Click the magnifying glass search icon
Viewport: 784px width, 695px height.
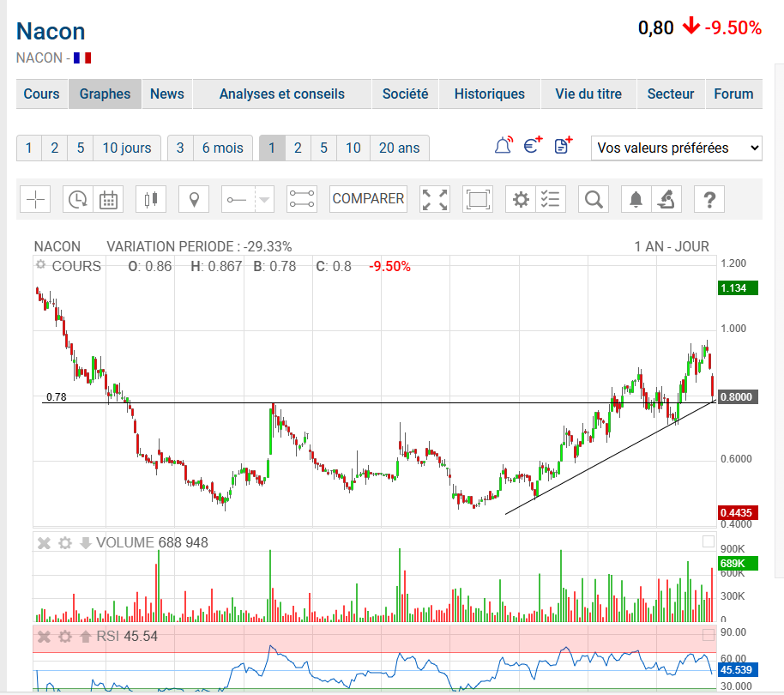593,199
